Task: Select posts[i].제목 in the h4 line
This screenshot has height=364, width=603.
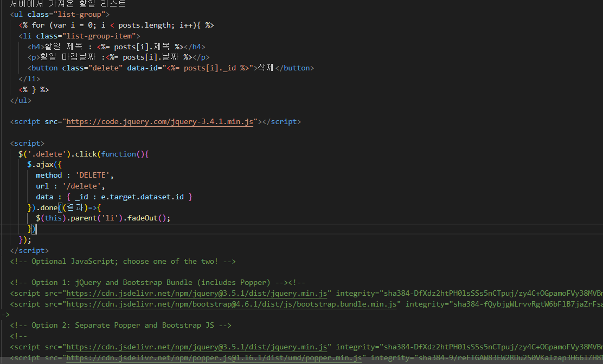Action: point(142,47)
